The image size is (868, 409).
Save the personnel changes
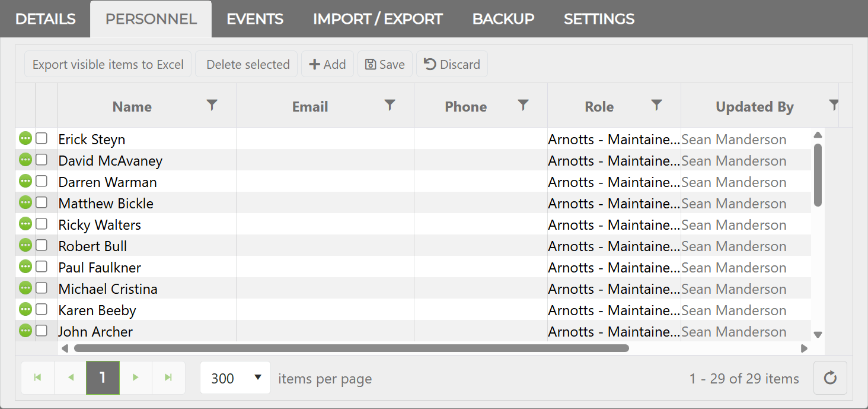click(x=385, y=64)
